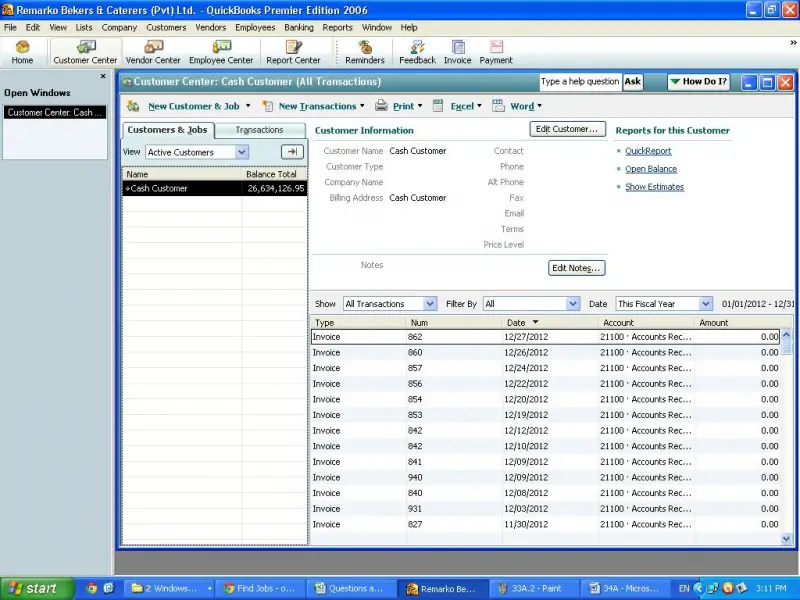
Task: Select invoice 940 dated 12/09/2012
Action: 545,477
